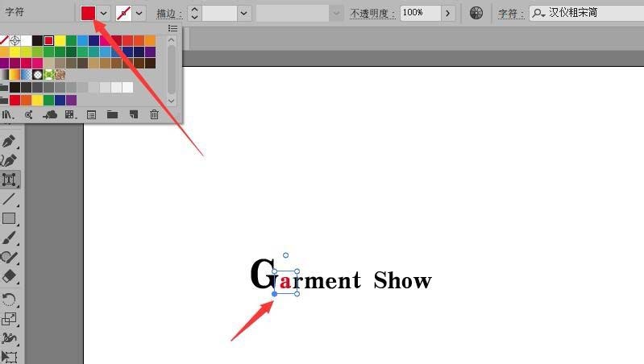
Task: Open the Swatch Libraries menu icon
Action: [7, 115]
